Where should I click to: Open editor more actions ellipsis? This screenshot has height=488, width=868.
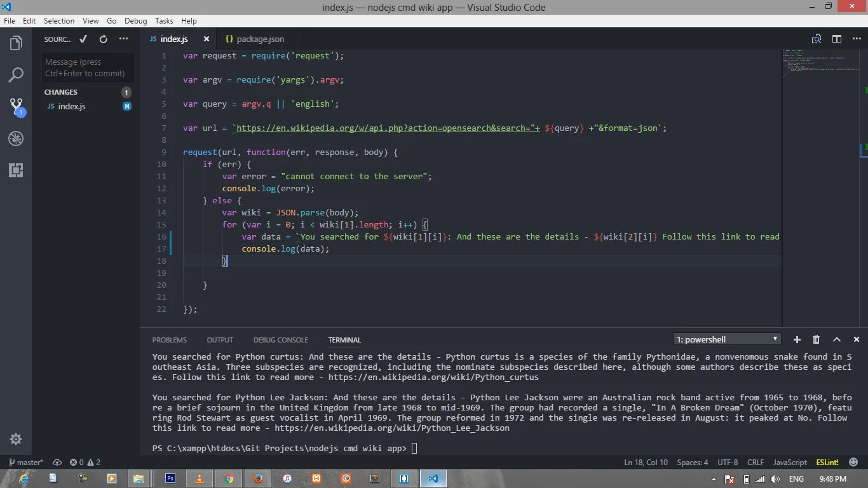[857, 39]
